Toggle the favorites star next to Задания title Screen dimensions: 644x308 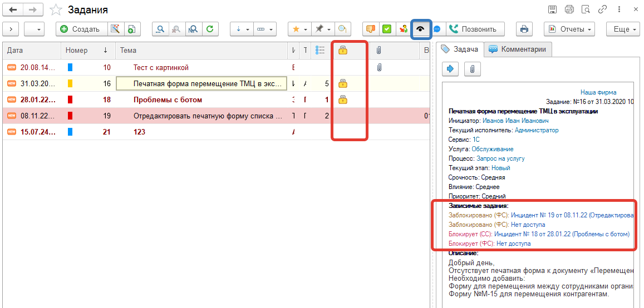tap(55, 10)
